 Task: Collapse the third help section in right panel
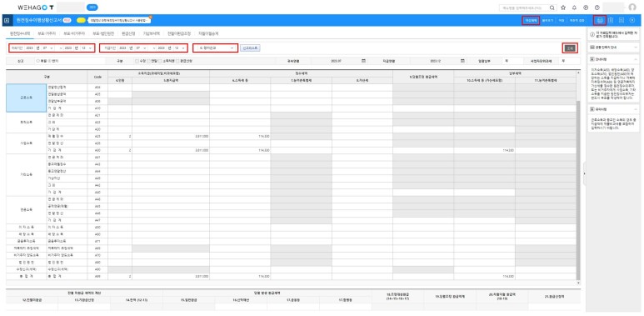(x=636, y=109)
